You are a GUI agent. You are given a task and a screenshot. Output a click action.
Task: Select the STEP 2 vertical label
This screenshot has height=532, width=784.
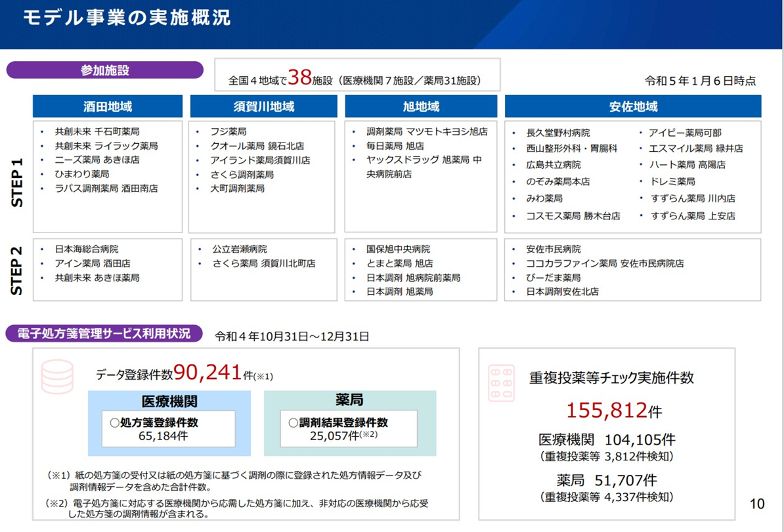pyautogui.click(x=18, y=270)
